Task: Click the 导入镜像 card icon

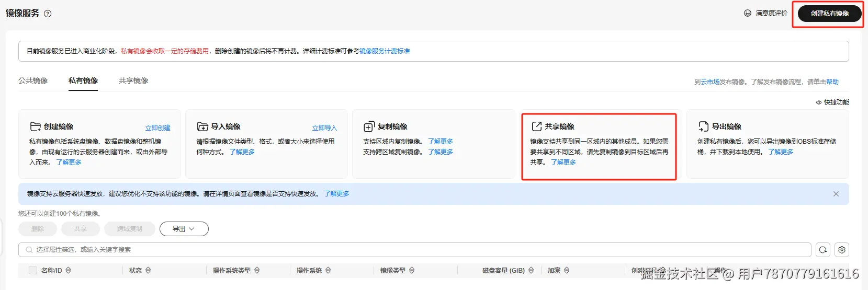Action: pos(202,126)
